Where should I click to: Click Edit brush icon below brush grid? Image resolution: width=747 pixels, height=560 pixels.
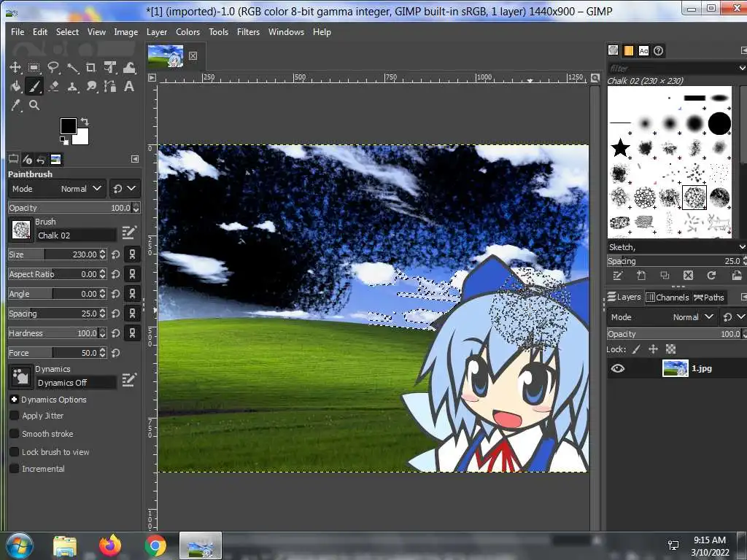point(618,275)
